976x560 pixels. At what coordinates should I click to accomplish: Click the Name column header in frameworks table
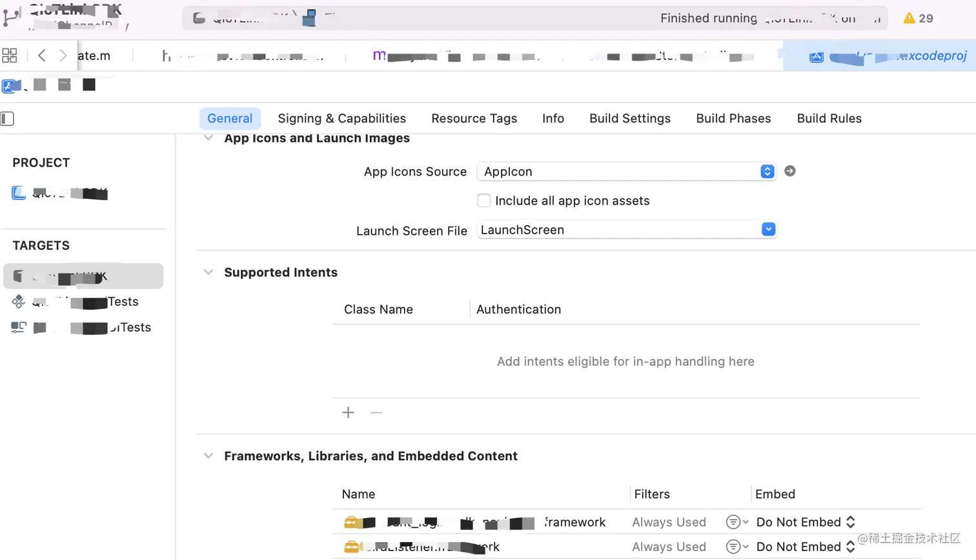pos(358,494)
